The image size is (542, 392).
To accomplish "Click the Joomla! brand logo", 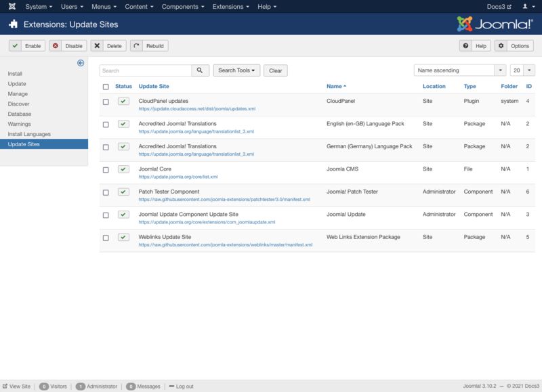I will [495, 24].
